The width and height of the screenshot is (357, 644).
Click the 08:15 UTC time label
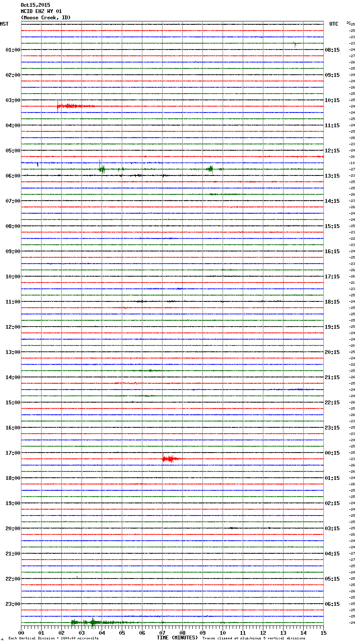click(332, 50)
